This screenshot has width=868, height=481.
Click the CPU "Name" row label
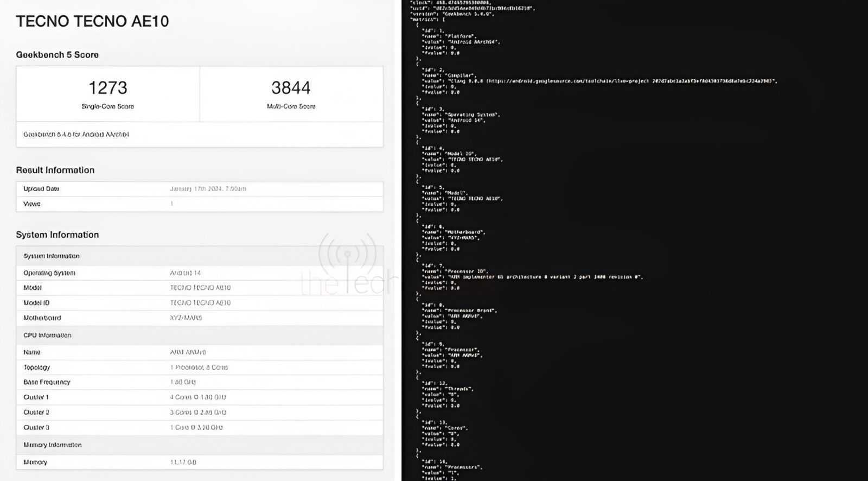31,352
